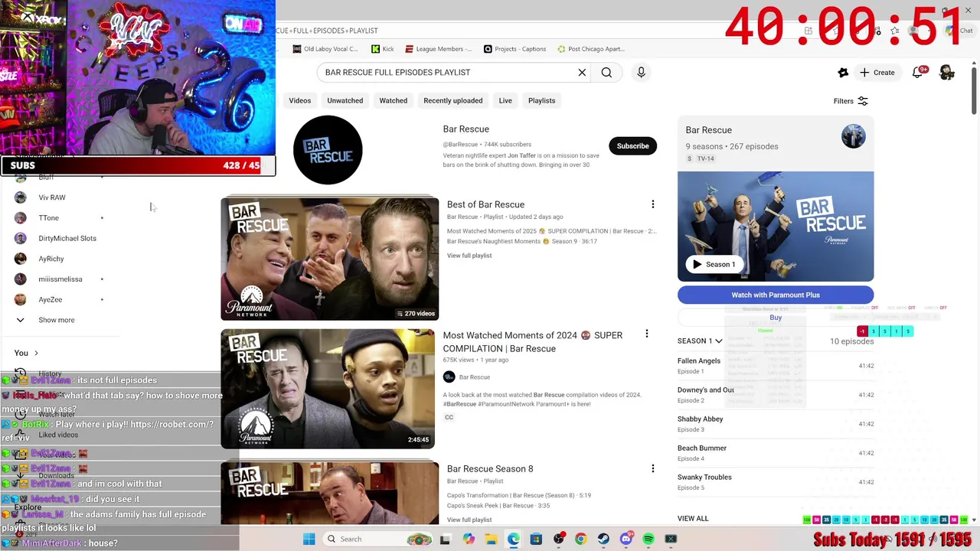Open the Downey's and Out episode
Viewport: 980px width, 551px height.
[776, 395]
